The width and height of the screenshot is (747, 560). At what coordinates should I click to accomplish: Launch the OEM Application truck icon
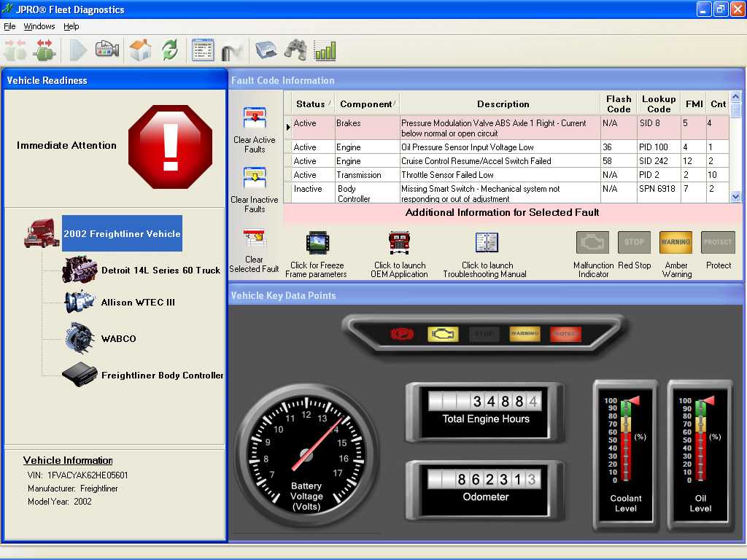(x=399, y=243)
